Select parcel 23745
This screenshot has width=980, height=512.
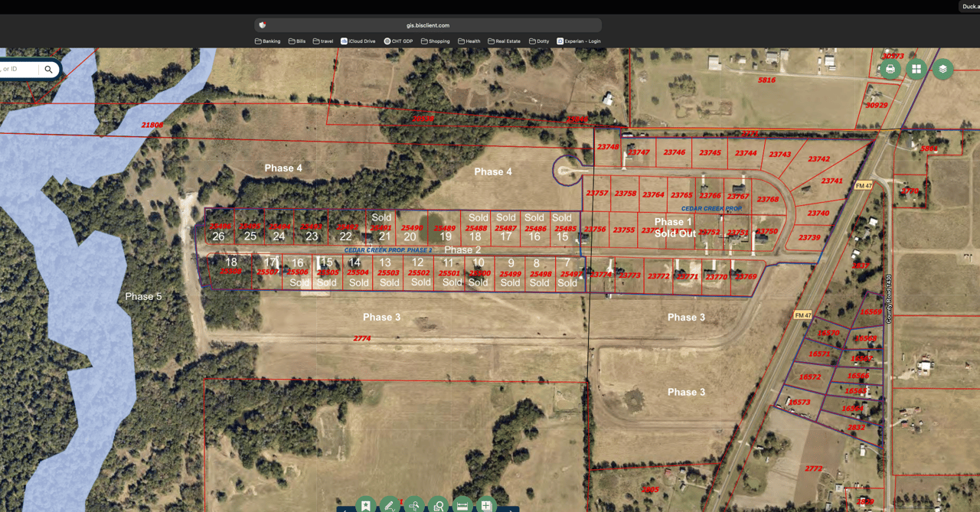pos(710,152)
